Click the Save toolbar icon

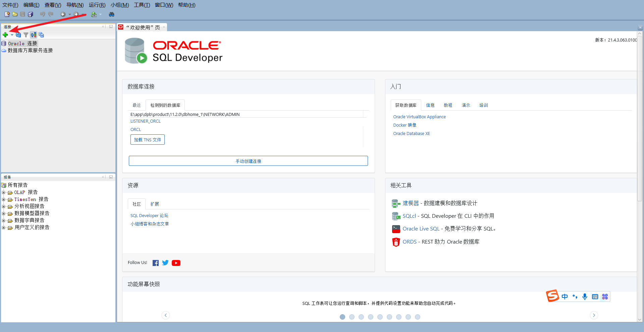click(22, 14)
